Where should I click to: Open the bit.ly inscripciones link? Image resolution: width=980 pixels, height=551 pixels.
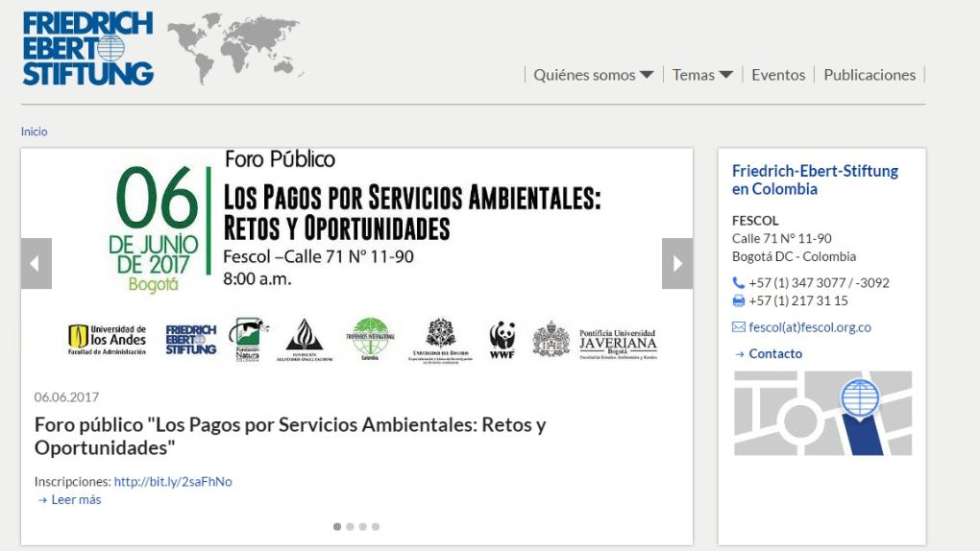click(x=173, y=482)
